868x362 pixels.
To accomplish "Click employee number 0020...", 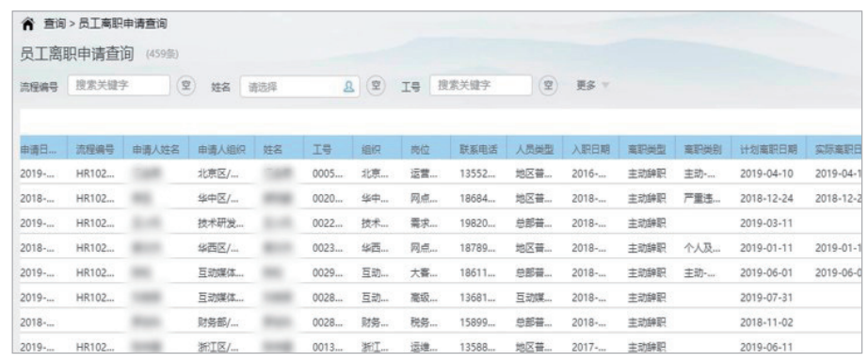I will tap(328, 199).
